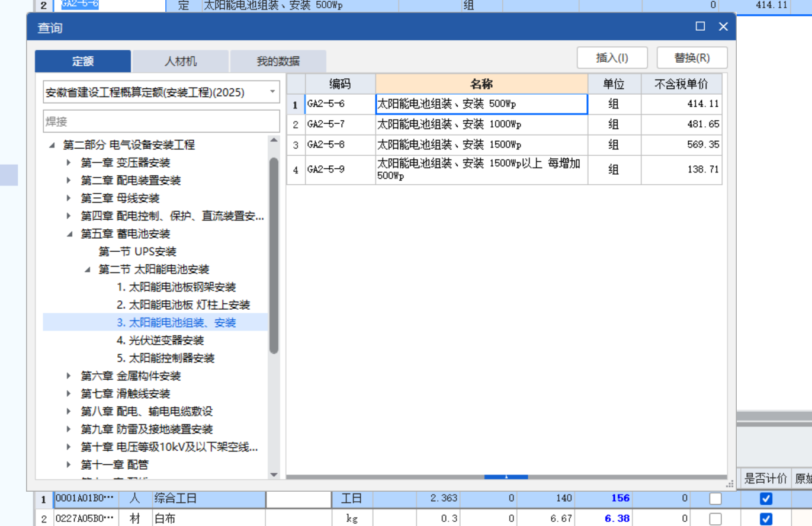
Task: Switch to the 我的数据 tab
Action: 278,60
